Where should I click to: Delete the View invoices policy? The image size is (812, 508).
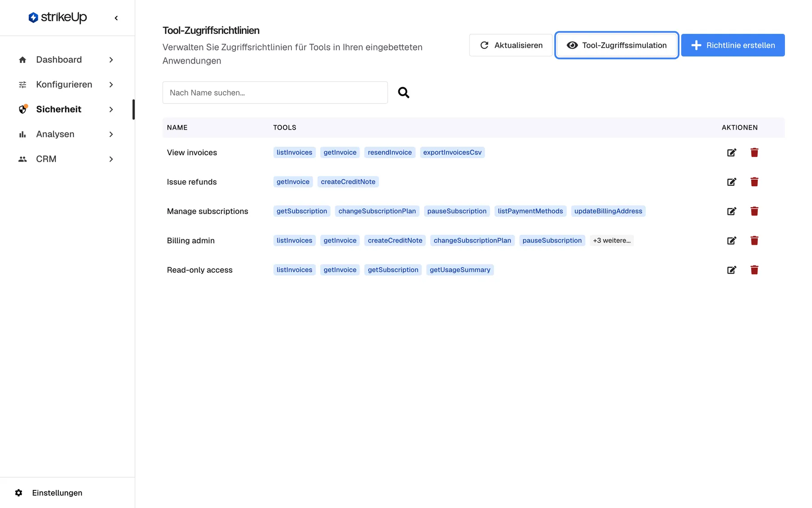(x=754, y=153)
